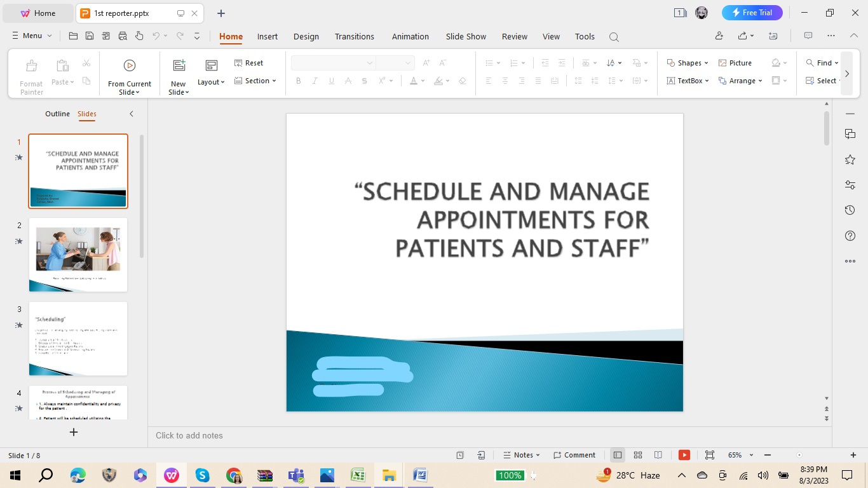Open Microsoft Teams from the taskbar
Image resolution: width=868 pixels, height=488 pixels.
coord(296,475)
